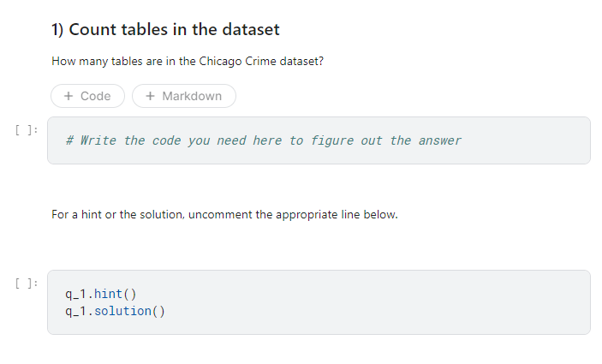The height and width of the screenshot is (364, 602).
Task: Place cursor on the q_1.hint() line
Action: pyautogui.click(x=101, y=295)
